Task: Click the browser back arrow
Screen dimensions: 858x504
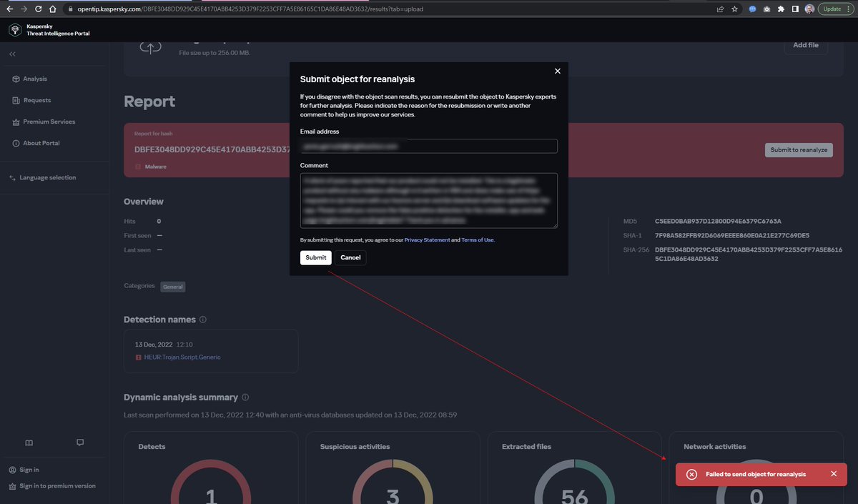Action: pyautogui.click(x=9, y=9)
